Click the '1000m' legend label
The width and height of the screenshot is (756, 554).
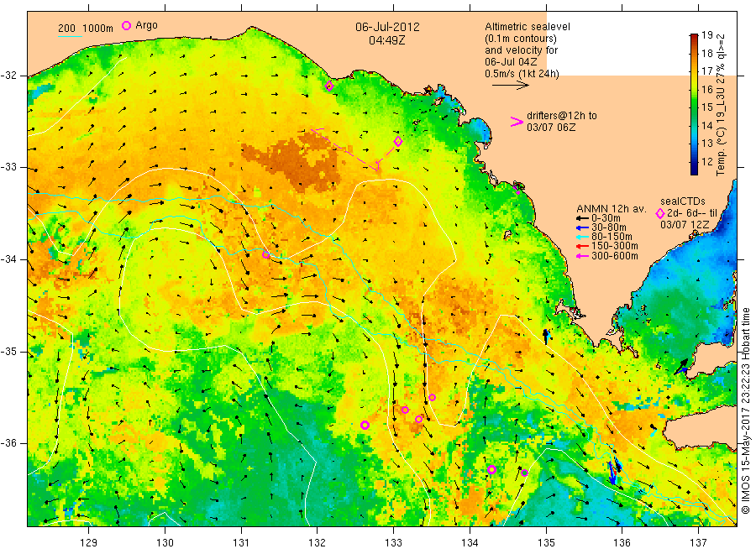(x=98, y=28)
